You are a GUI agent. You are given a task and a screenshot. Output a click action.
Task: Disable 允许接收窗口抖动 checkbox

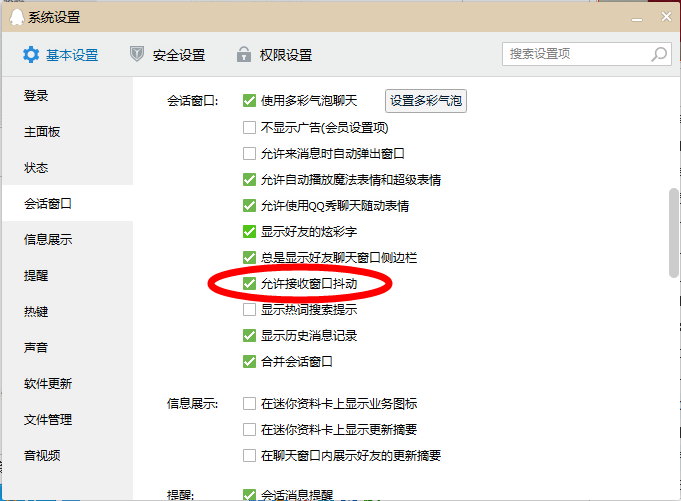click(x=249, y=284)
